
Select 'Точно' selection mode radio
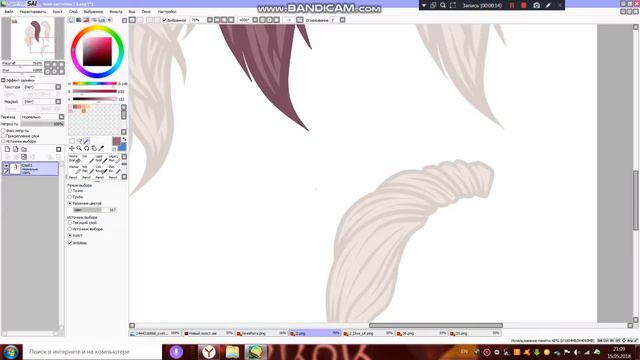coord(70,191)
